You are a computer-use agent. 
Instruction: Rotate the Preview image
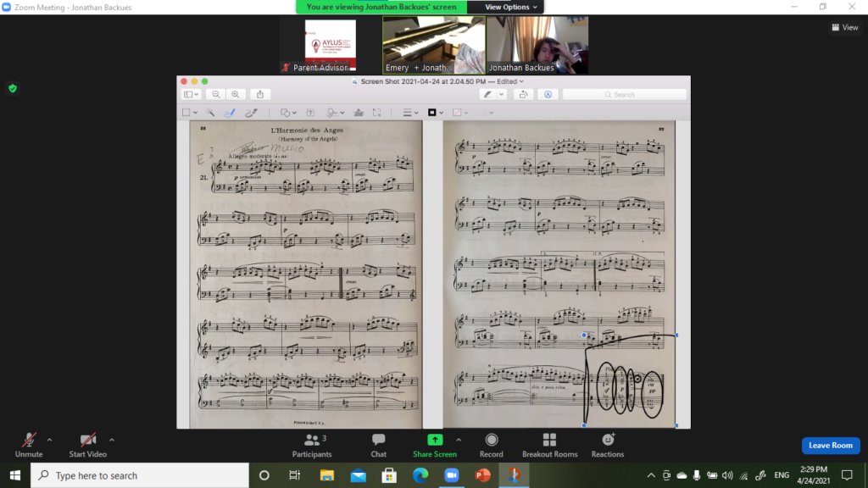[x=523, y=95]
